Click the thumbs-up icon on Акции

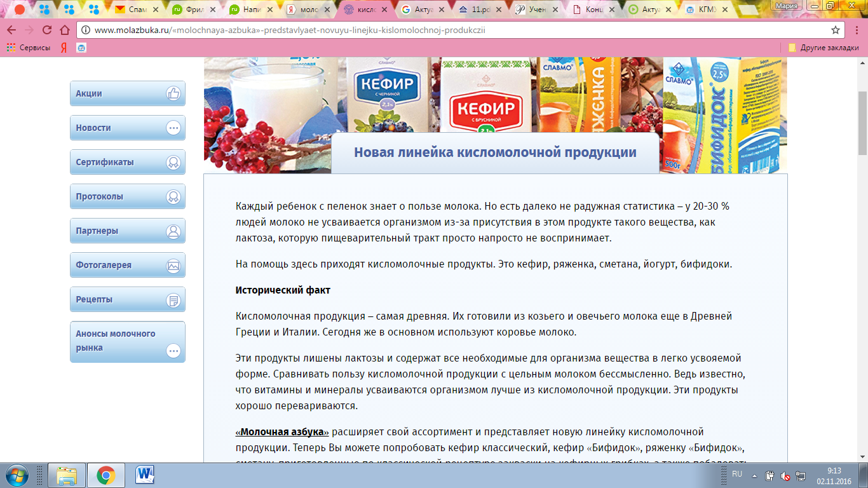(173, 93)
